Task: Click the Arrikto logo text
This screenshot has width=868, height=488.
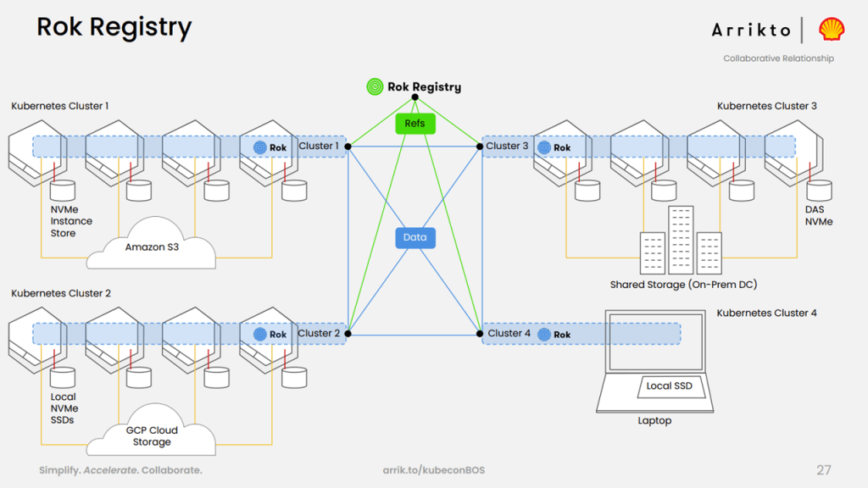Action: 751,30
